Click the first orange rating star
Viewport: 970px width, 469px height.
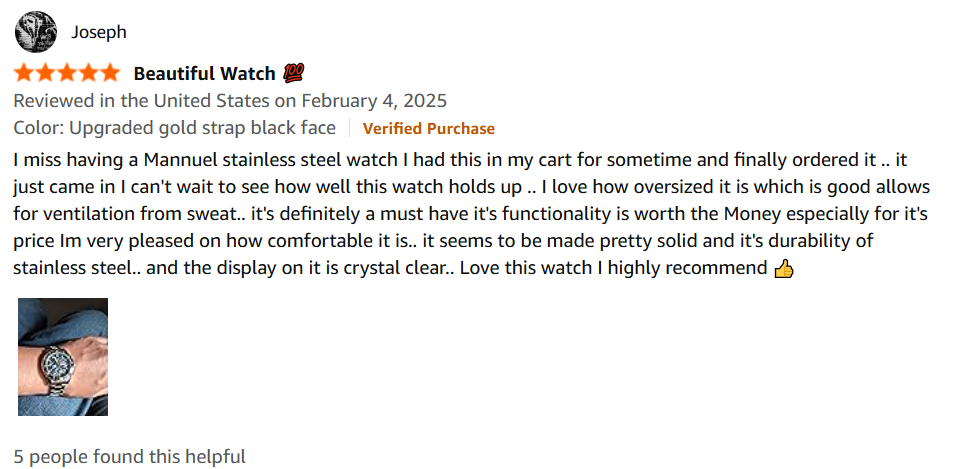click(x=25, y=73)
